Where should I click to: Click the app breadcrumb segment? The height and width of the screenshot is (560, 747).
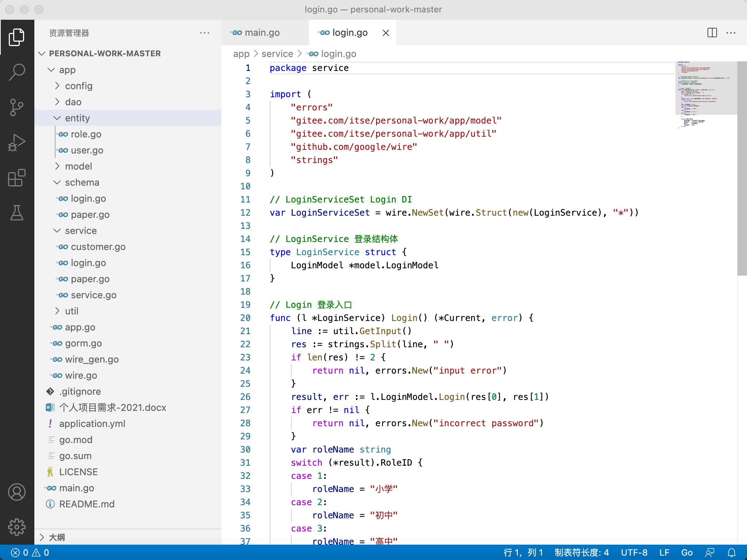(241, 54)
